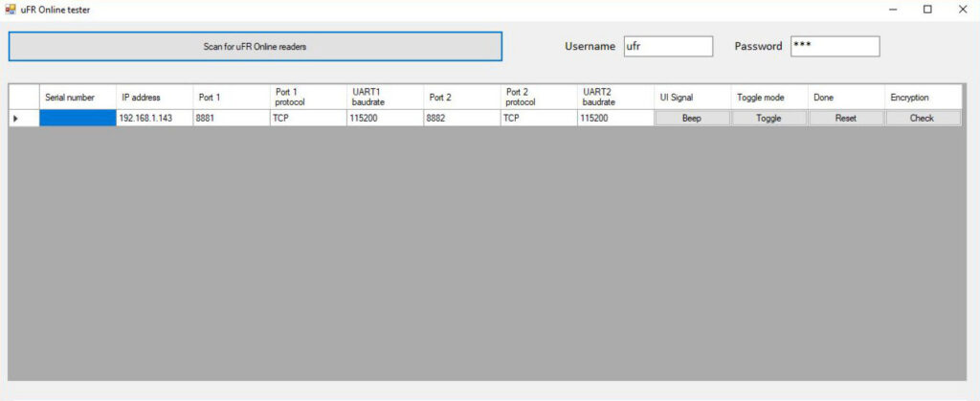Click the Serial number column header
The image size is (980, 401).
pos(78,97)
